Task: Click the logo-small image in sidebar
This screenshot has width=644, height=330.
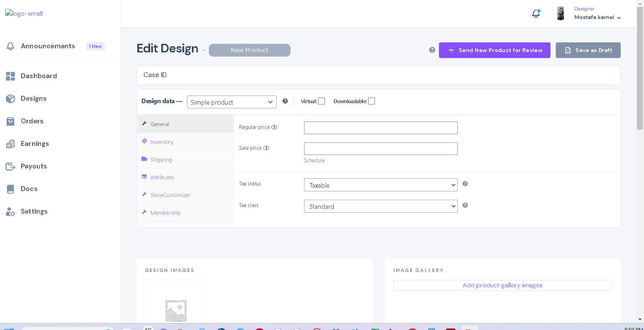Action: tap(24, 14)
